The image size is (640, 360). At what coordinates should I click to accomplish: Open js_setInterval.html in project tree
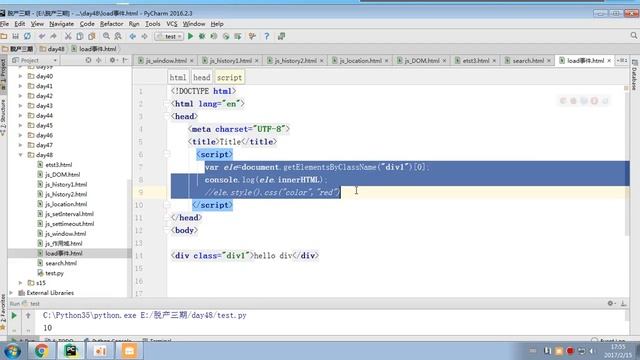69,214
